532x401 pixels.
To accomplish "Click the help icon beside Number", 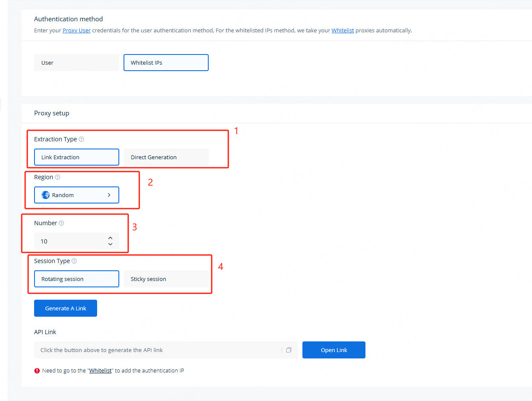I will pos(61,223).
